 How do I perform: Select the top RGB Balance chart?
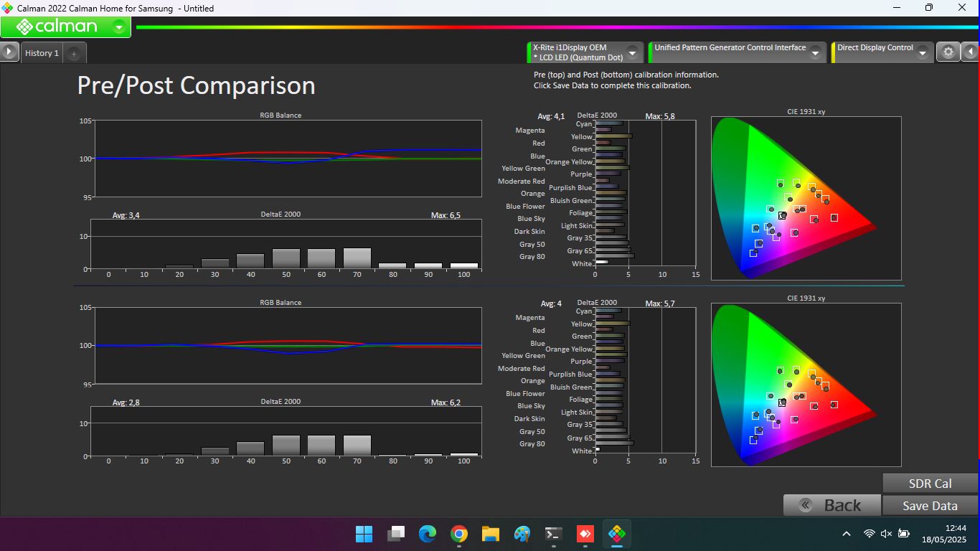point(288,159)
